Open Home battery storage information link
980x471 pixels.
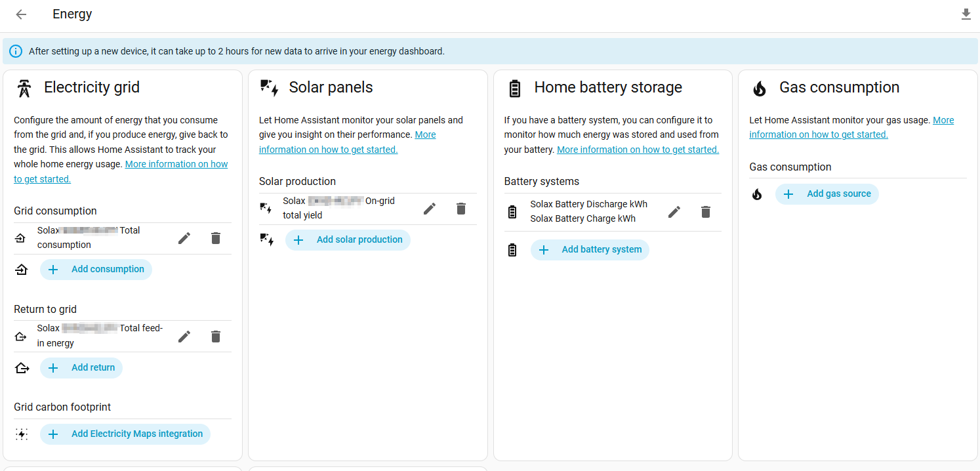click(638, 150)
